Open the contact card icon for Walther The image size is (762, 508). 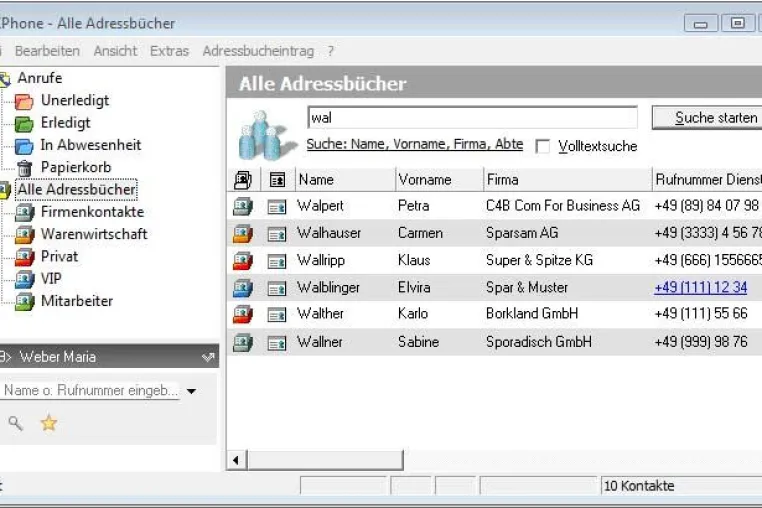[277, 315]
